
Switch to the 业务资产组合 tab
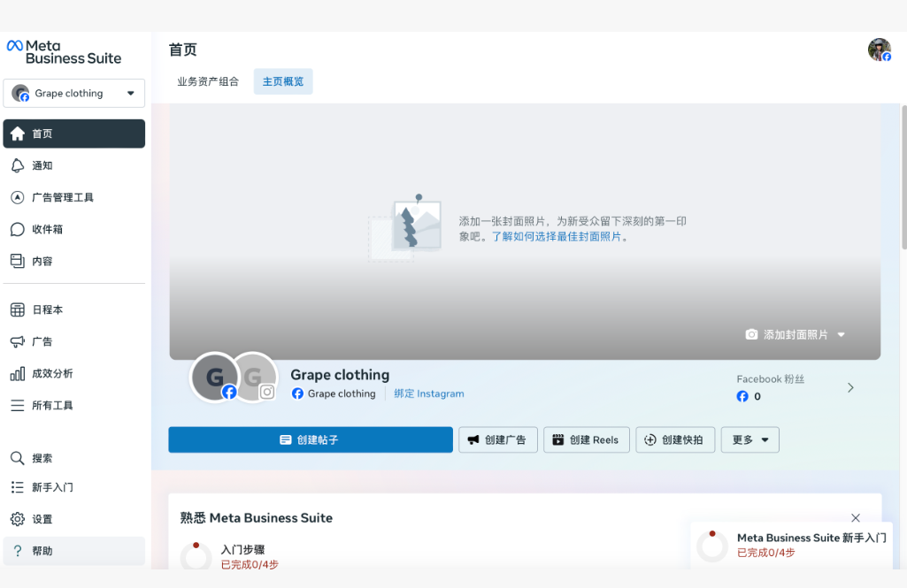pos(208,81)
